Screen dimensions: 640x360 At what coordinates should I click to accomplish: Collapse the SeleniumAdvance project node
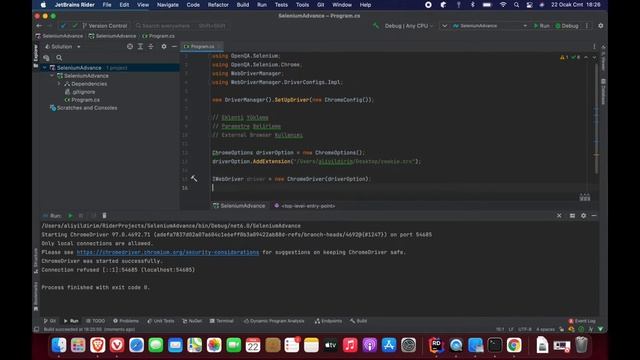[x=52, y=76]
